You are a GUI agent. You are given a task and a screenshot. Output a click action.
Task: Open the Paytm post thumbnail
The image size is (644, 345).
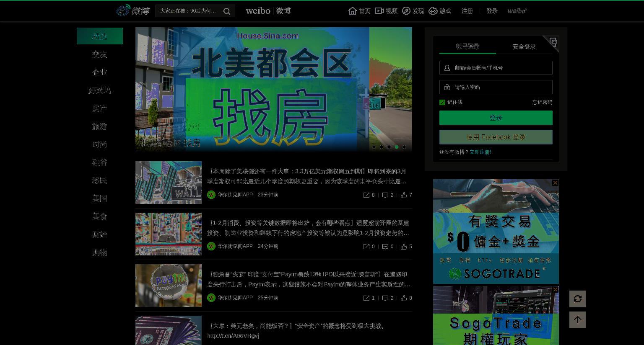pyautogui.click(x=169, y=286)
